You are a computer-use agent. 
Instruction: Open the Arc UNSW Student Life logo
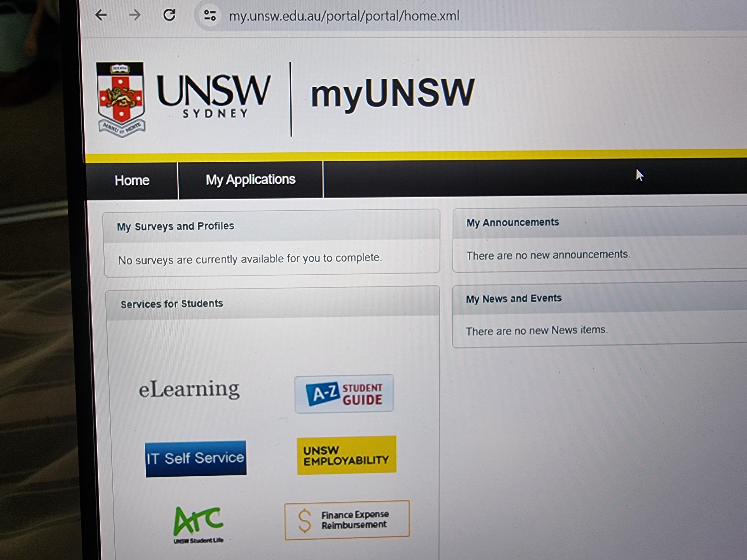(199, 525)
